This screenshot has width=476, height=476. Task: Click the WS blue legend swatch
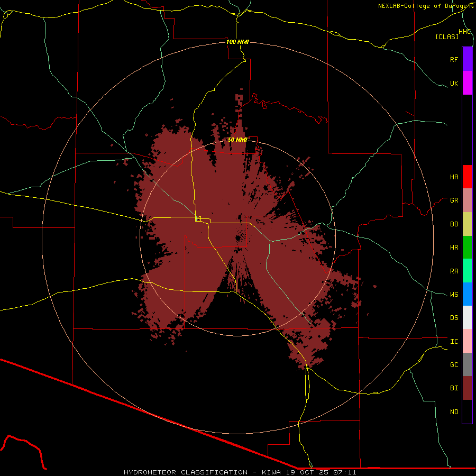click(467, 294)
